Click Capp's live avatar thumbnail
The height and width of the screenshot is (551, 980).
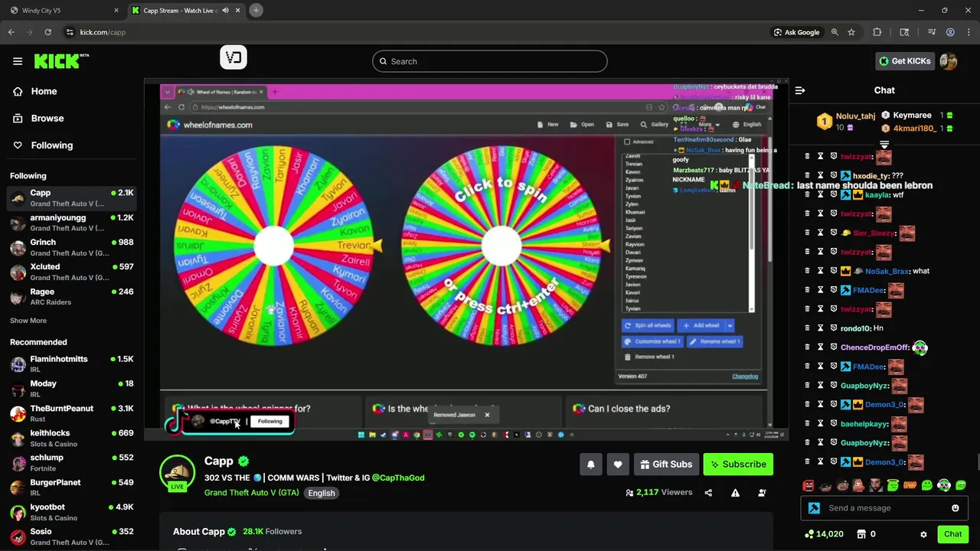click(177, 473)
